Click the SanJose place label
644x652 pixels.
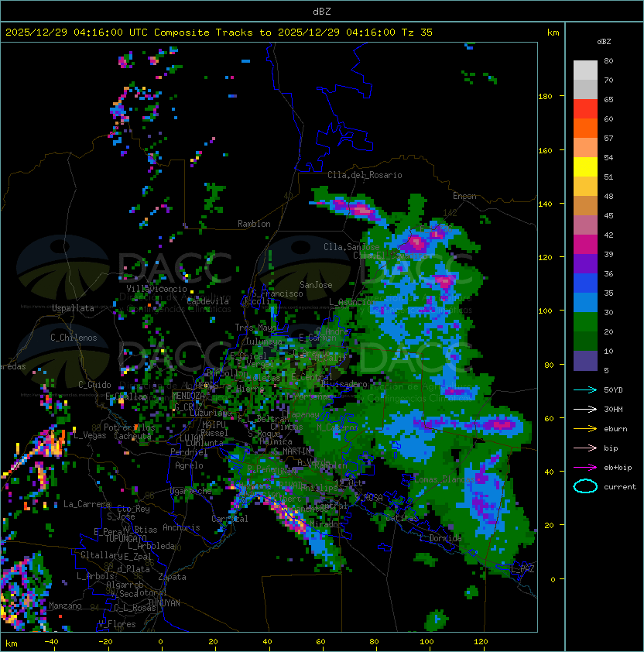click(x=316, y=285)
